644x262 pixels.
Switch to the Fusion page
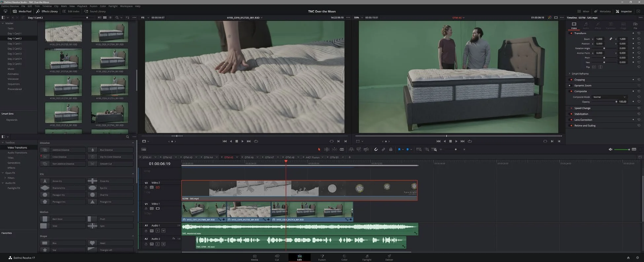(322, 257)
